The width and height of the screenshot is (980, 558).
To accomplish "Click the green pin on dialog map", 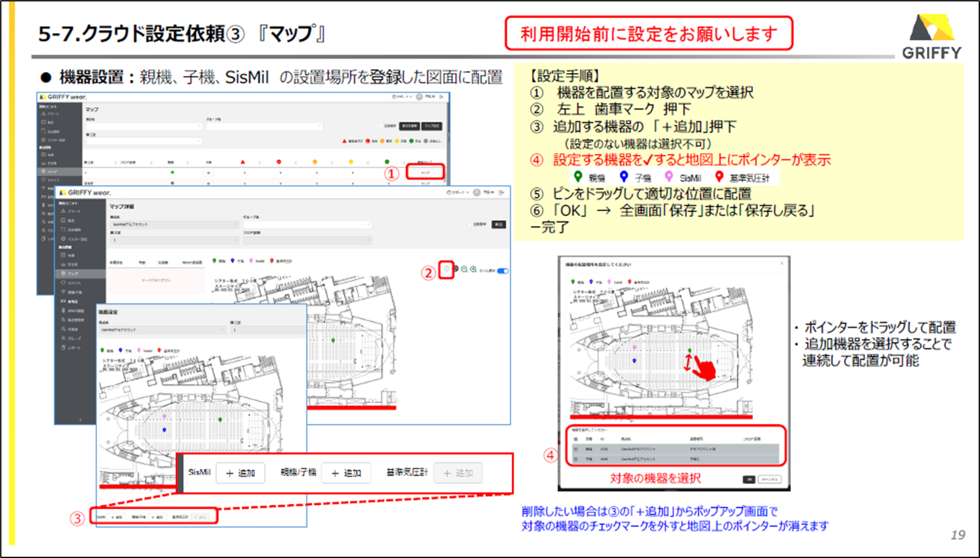I will tap(689, 351).
